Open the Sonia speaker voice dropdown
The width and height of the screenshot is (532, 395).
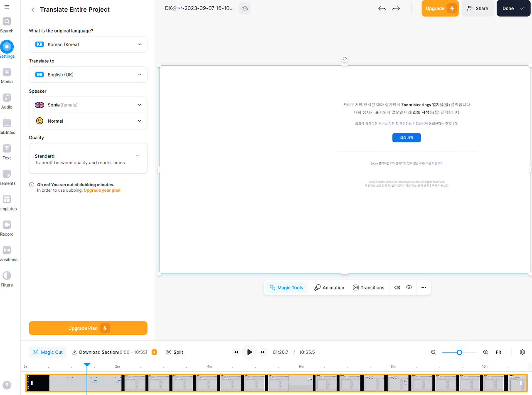pos(88,105)
